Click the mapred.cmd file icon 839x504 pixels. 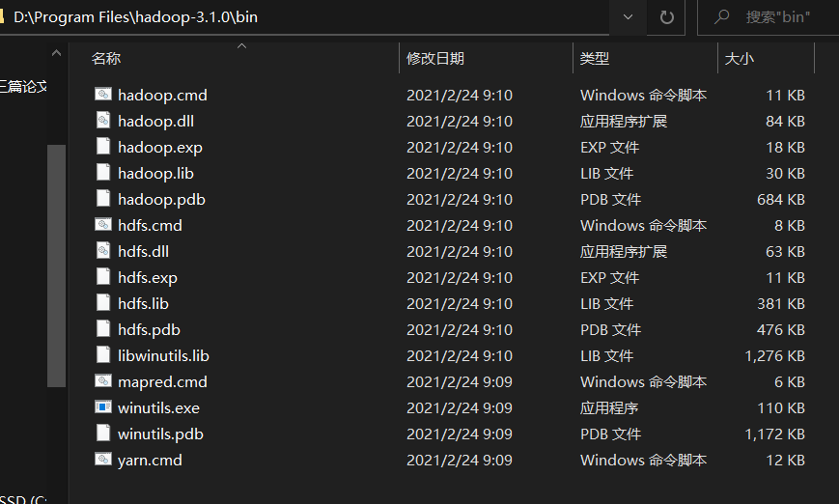103,381
